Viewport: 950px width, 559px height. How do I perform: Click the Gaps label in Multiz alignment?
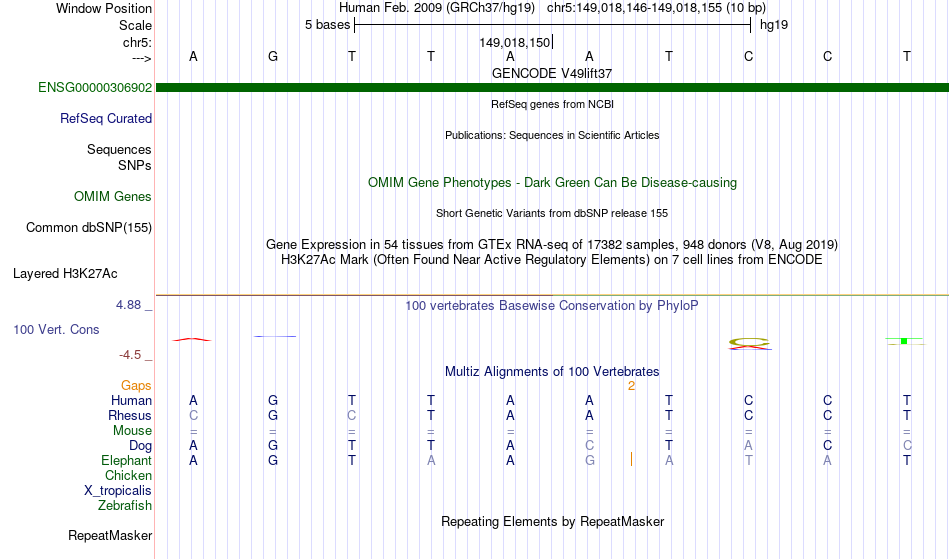pos(136,386)
